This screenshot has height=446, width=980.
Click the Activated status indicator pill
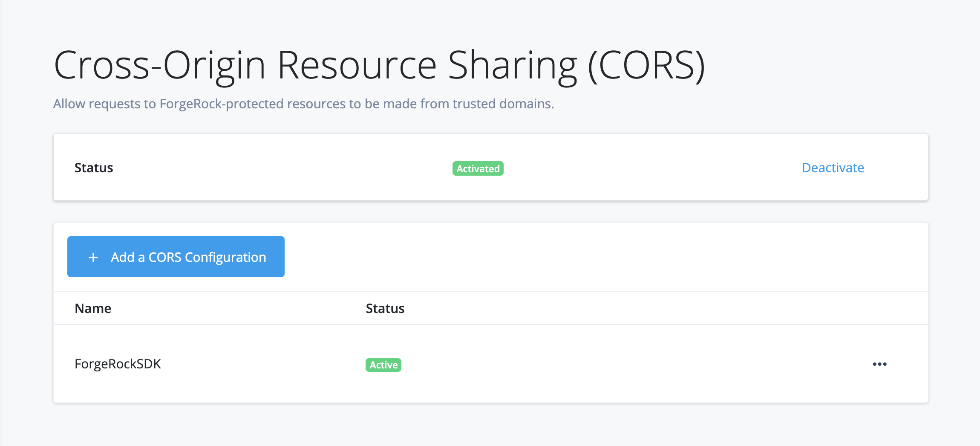click(x=477, y=168)
